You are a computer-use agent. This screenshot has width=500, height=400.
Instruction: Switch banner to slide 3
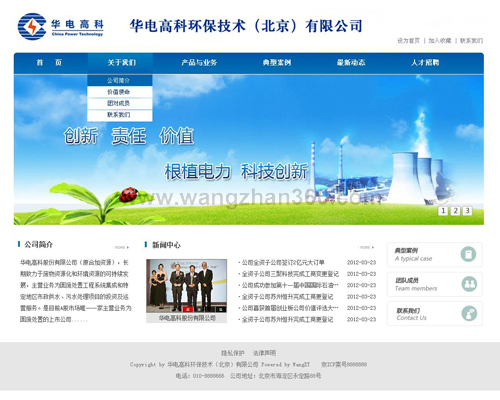[467, 211]
